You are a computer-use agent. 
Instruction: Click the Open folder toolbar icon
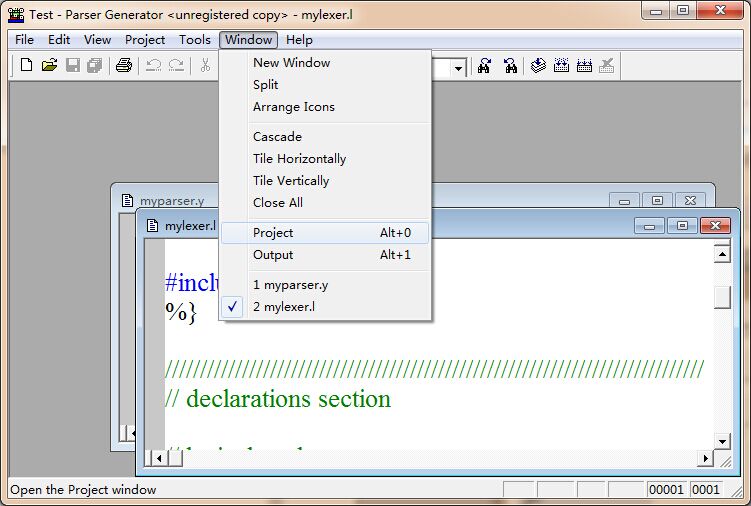[49, 65]
